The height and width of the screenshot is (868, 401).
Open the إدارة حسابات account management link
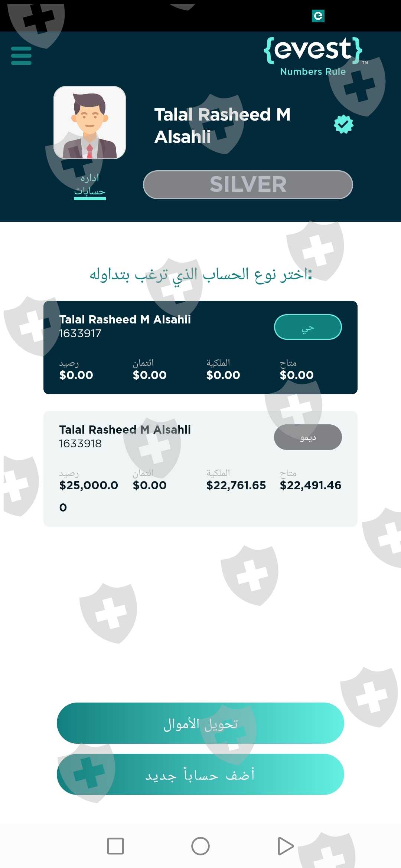coord(90,185)
